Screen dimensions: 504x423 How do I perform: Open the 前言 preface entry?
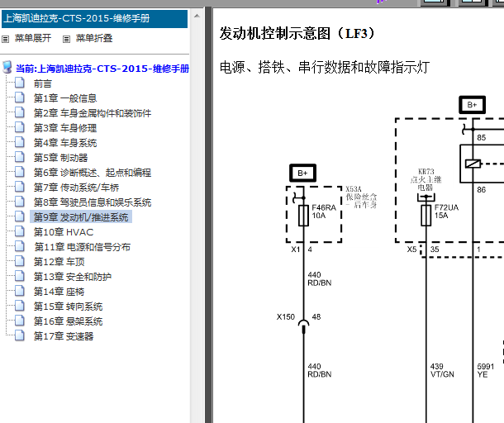click(x=43, y=84)
